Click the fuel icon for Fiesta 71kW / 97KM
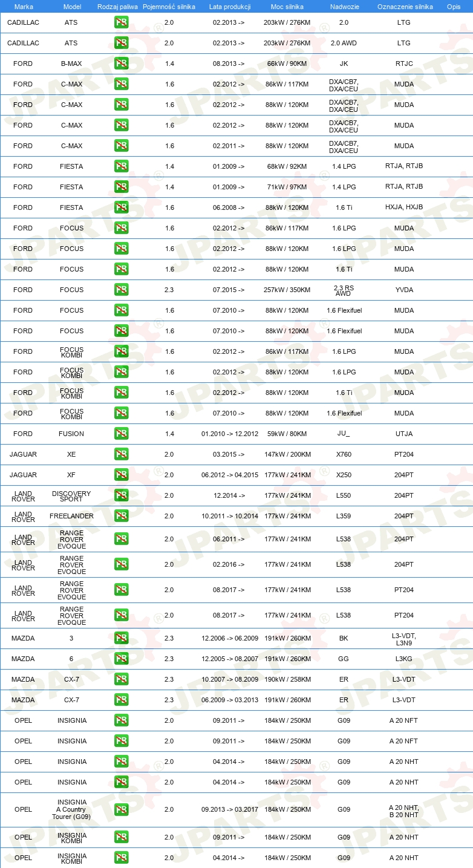 coord(121,187)
